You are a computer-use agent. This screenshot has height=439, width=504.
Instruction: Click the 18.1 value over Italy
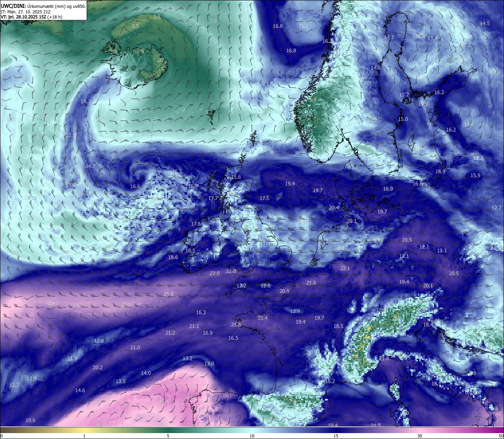pos(436,383)
